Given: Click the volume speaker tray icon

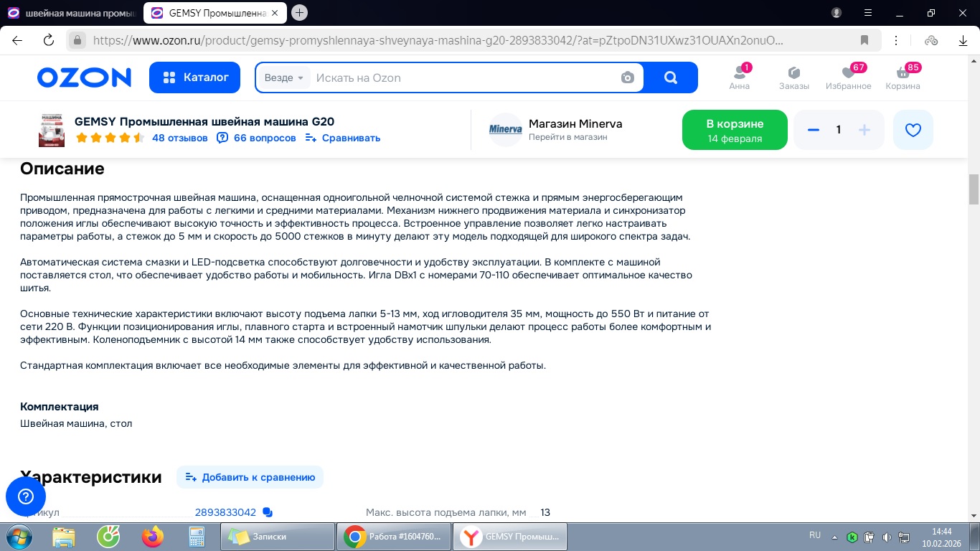Looking at the screenshot, I should pyautogui.click(x=887, y=537).
